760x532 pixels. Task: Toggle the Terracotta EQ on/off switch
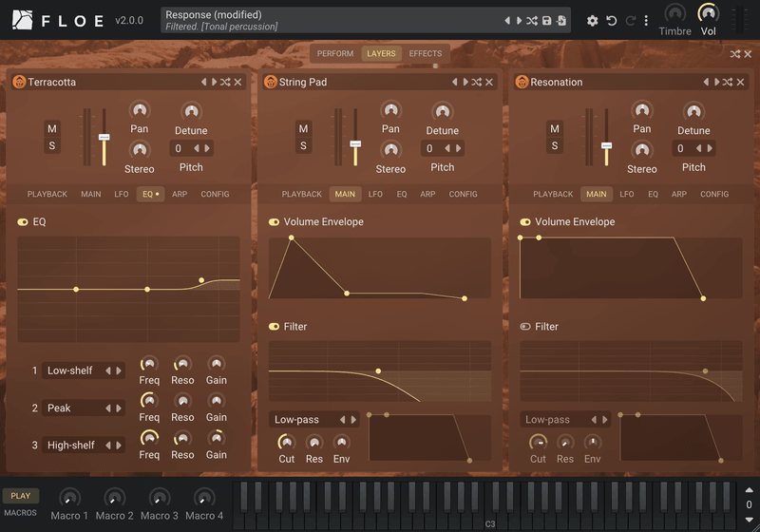click(x=23, y=222)
